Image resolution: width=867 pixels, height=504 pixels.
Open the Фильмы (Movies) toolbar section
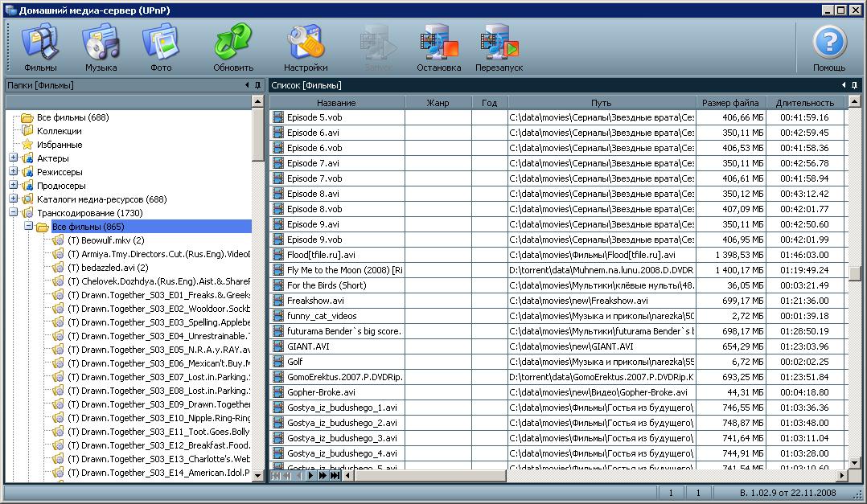pos(40,48)
